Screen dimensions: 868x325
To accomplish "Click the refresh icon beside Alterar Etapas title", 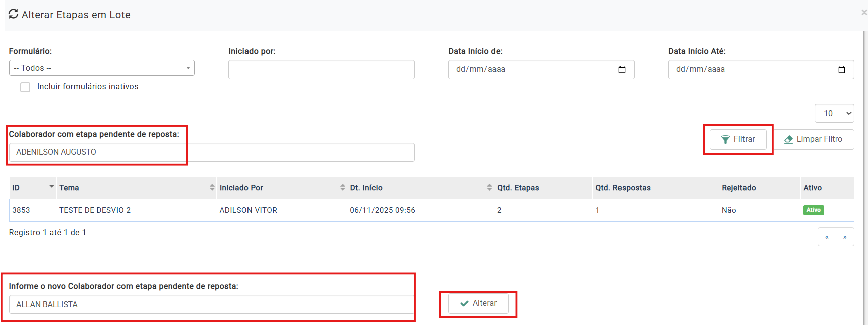I will (14, 14).
